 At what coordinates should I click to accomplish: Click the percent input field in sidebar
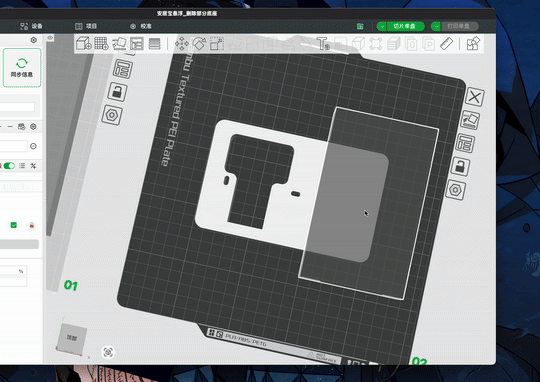[x=13, y=271]
